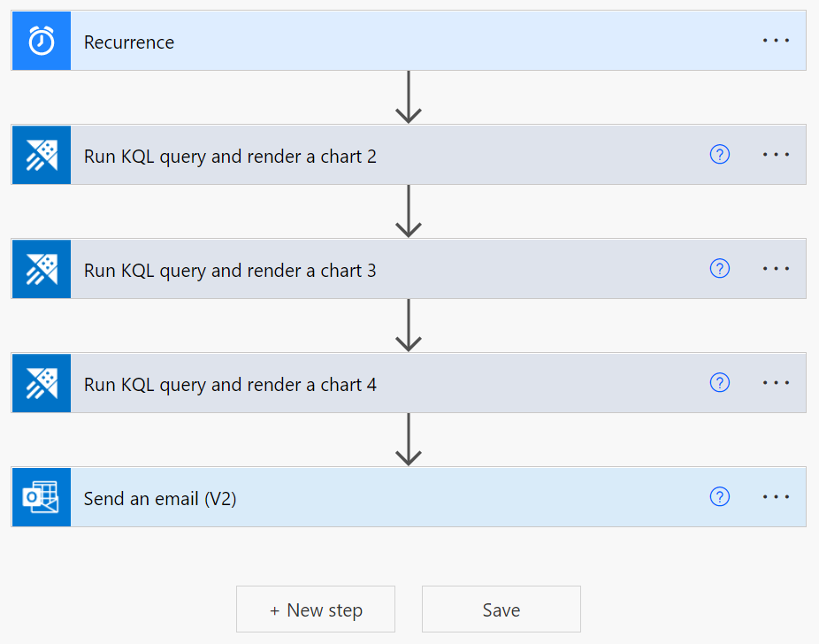
Task: Open the Recurrence step's ellipsis menu
Action: (x=776, y=40)
